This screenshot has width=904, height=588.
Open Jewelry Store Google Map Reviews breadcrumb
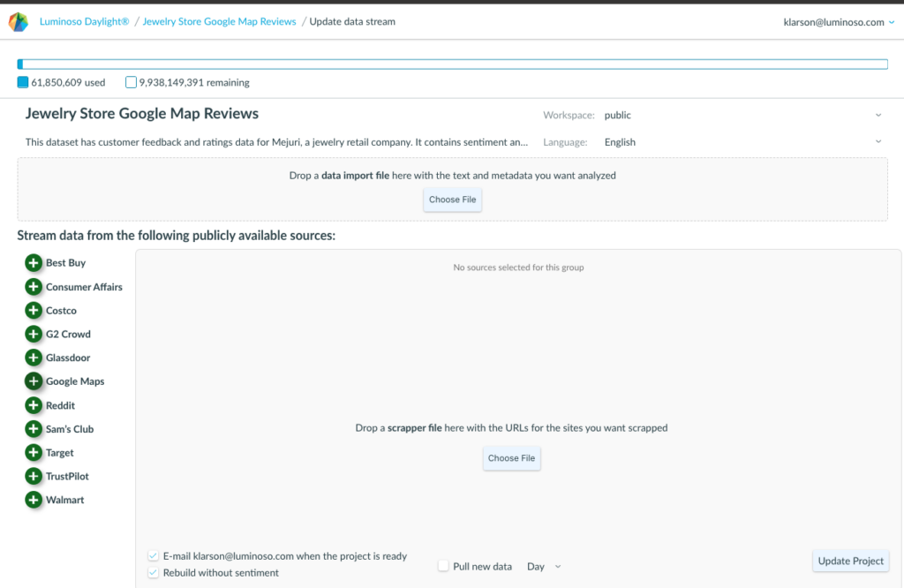tap(219, 21)
